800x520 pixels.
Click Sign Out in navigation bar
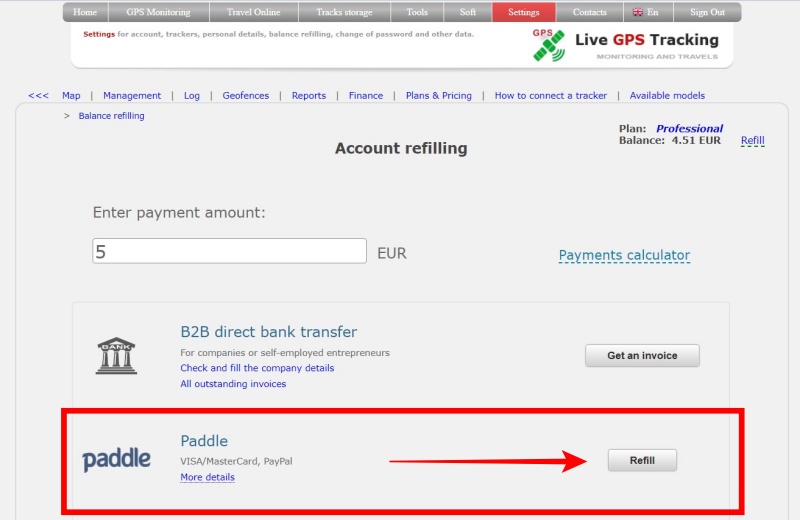point(707,12)
